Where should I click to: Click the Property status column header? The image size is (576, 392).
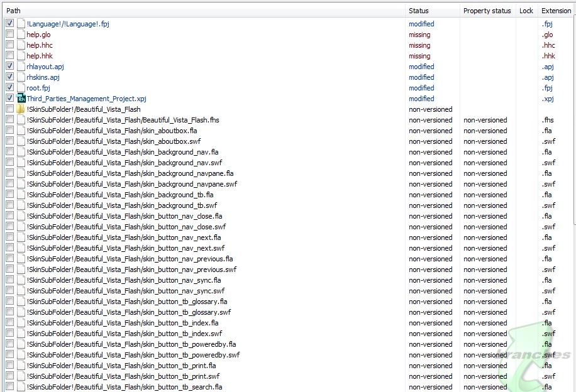tap(487, 11)
